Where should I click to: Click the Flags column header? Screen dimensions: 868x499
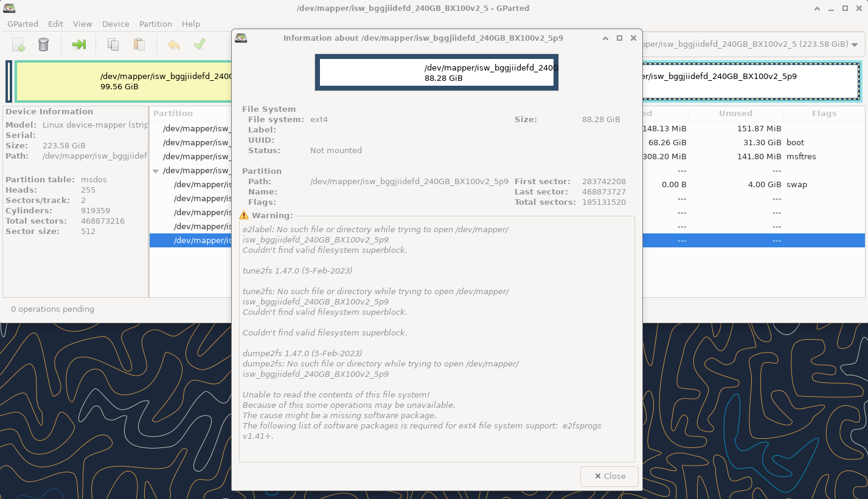click(824, 114)
